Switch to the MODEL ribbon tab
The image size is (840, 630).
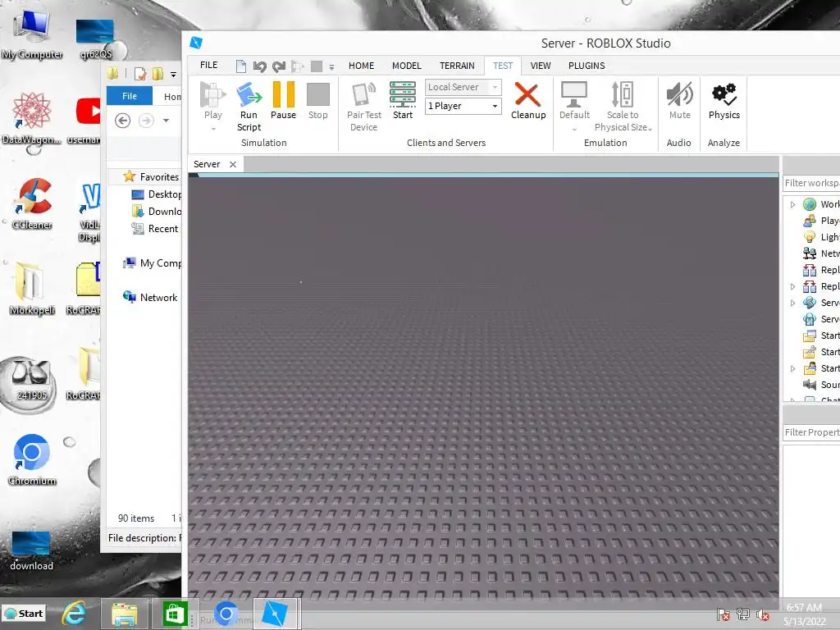(x=407, y=66)
